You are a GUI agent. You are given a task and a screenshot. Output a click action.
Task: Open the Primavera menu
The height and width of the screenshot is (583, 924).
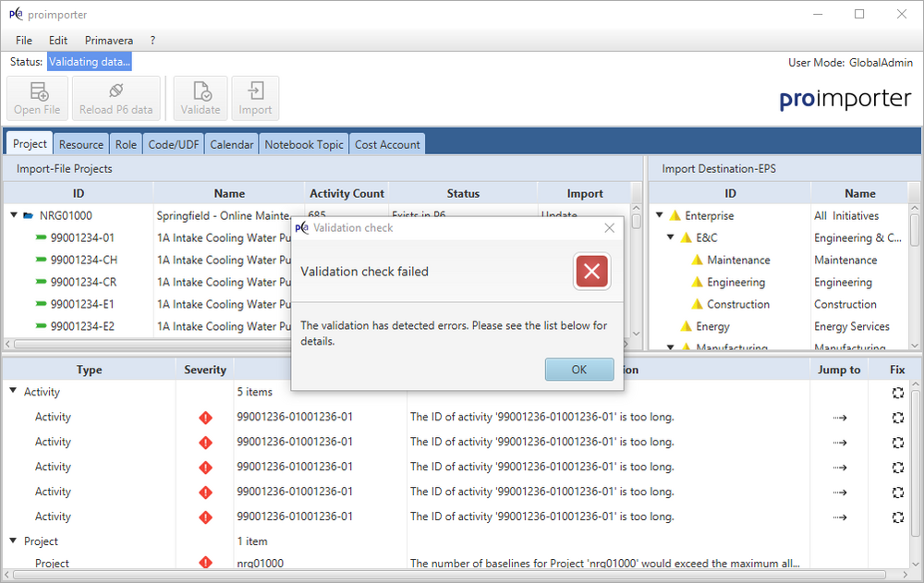click(109, 41)
